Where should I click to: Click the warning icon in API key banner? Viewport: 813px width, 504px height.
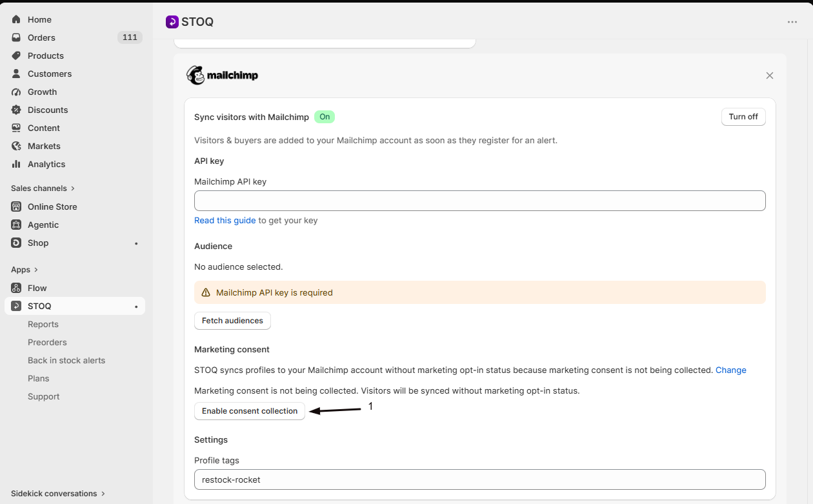click(206, 292)
